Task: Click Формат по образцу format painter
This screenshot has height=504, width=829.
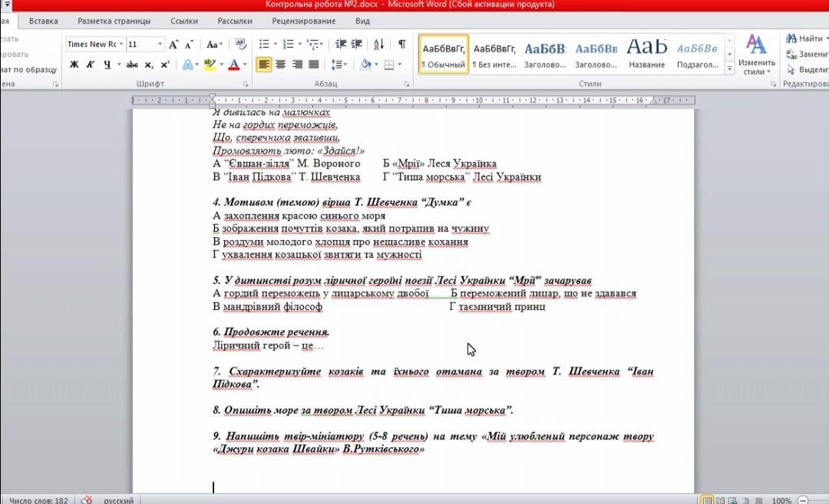Action: coord(28,69)
